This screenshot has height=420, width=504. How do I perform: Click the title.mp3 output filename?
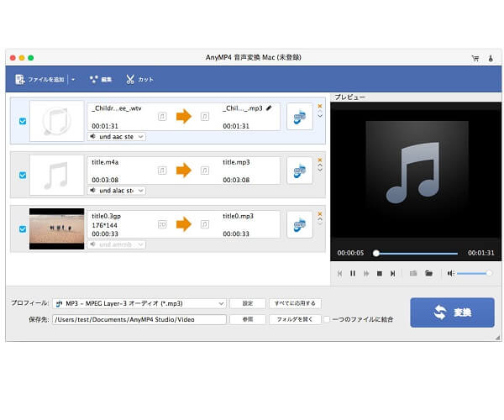tap(236, 162)
